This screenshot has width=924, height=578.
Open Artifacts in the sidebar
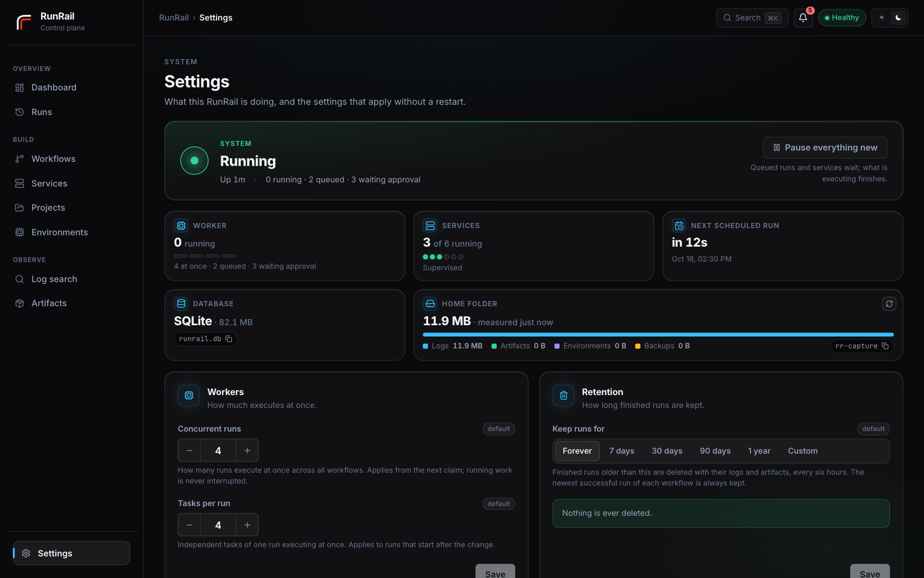pyautogui.click(x=71, y=304)
